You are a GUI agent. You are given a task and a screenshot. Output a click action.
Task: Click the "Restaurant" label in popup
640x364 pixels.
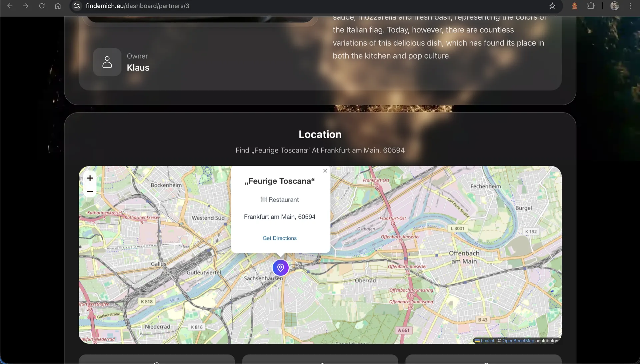[284, 199]
